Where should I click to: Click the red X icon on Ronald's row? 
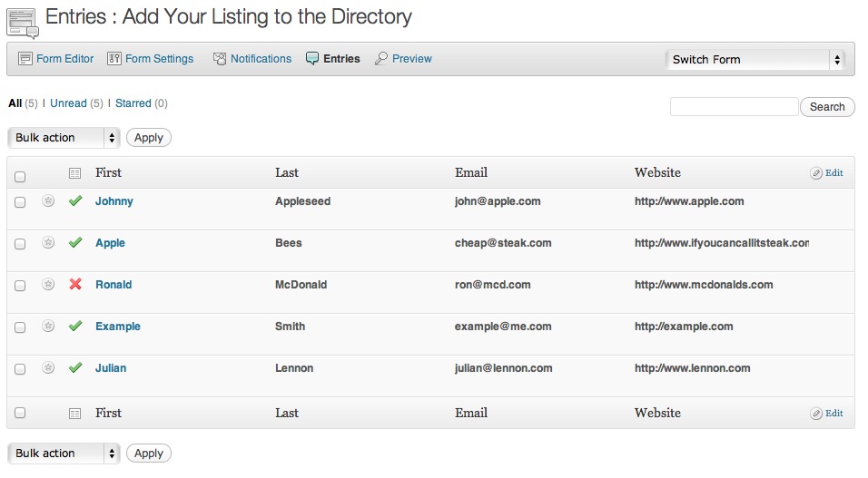(x=75, y=285)
